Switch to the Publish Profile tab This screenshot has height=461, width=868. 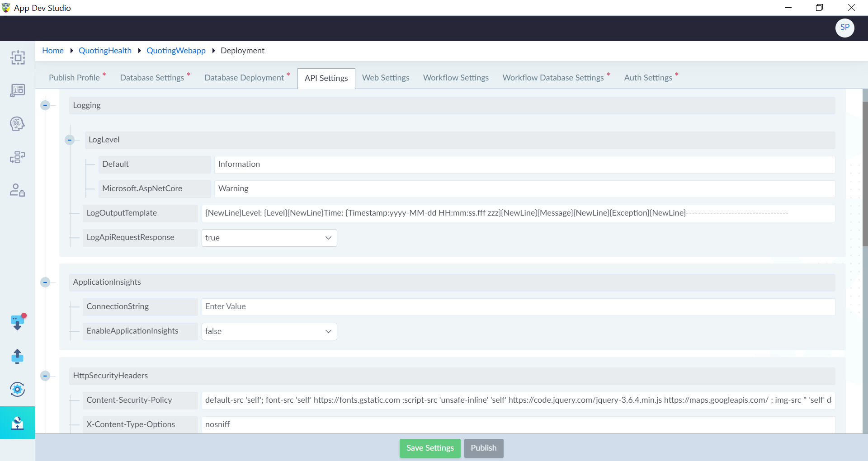(74, 78)
